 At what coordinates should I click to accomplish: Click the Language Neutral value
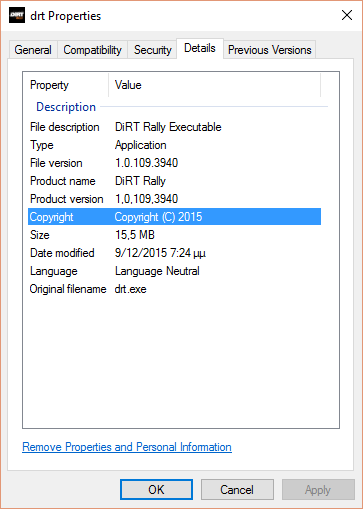tap(157, 271)
